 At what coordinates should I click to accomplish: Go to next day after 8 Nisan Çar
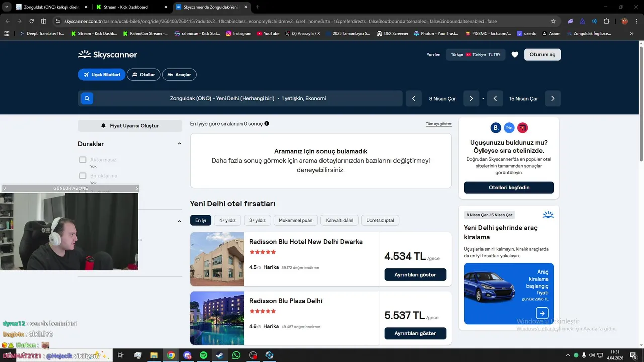coord(471,98)
